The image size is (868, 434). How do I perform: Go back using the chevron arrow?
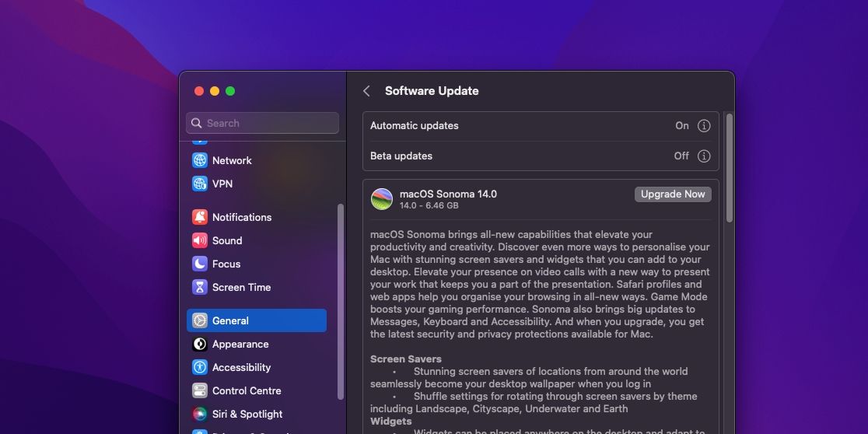[366, 91]
